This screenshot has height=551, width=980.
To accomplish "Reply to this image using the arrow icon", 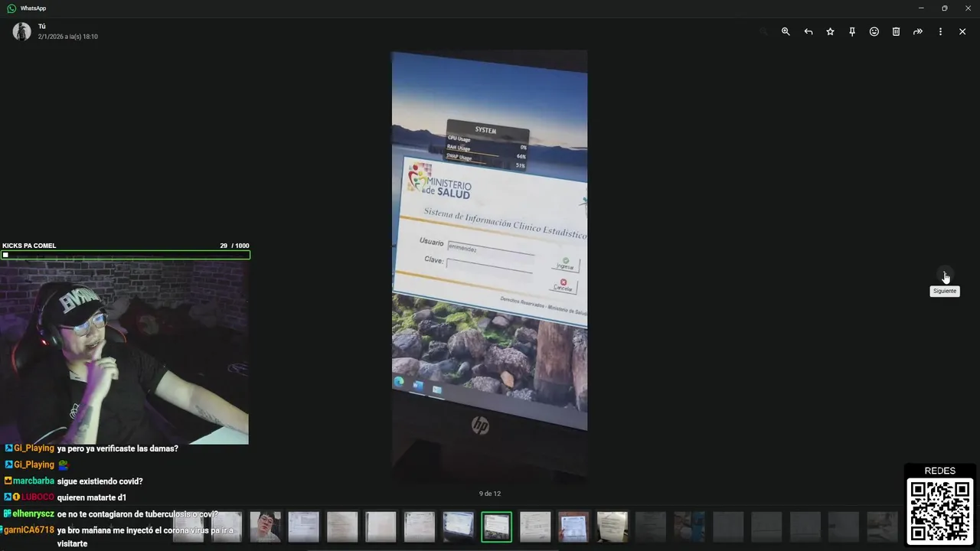I will click(808, 31).
